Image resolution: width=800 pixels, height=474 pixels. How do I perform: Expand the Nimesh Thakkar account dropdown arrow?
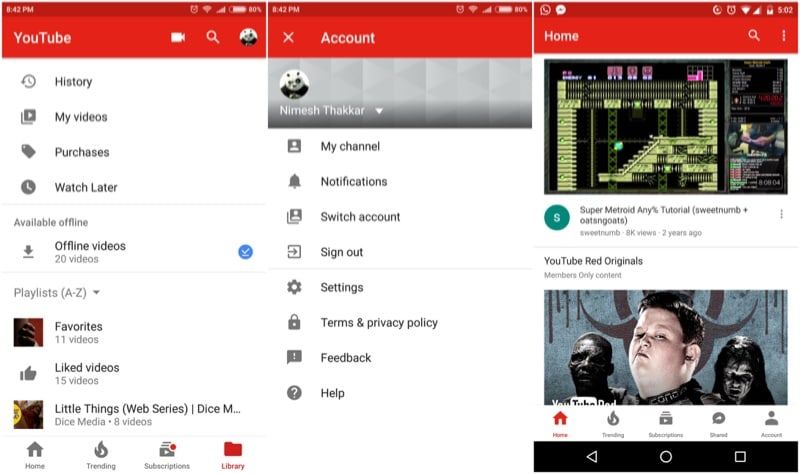coord(379,111)
